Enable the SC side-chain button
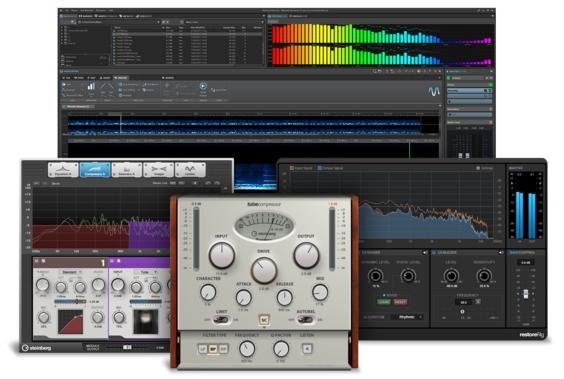 coord(264,319)
